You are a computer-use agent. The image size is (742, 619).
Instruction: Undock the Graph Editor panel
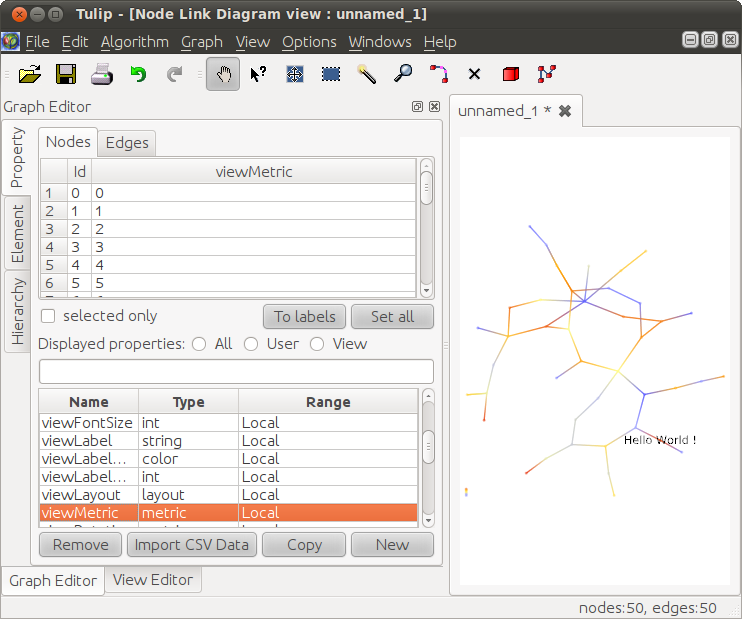tap(417, 106)
